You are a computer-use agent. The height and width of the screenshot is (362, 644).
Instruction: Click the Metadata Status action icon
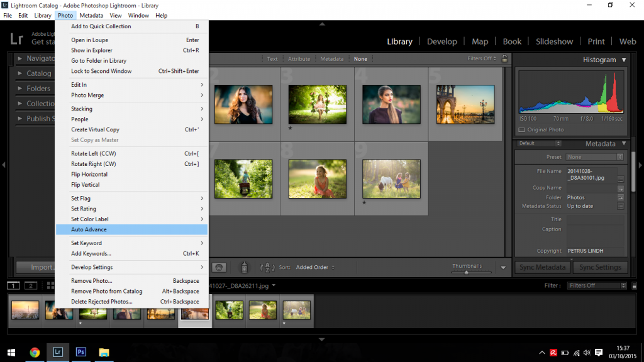click(x=621, y=206)
